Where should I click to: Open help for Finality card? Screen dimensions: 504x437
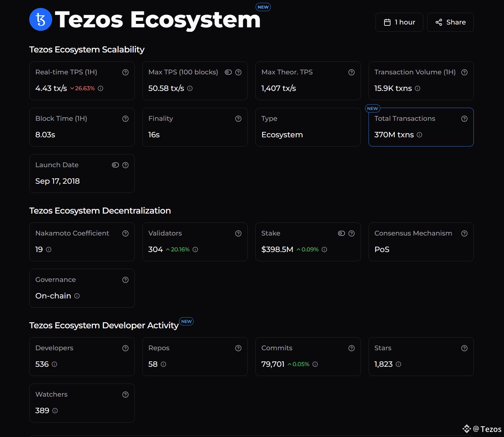pyautogui.click(x=238, y=119)
